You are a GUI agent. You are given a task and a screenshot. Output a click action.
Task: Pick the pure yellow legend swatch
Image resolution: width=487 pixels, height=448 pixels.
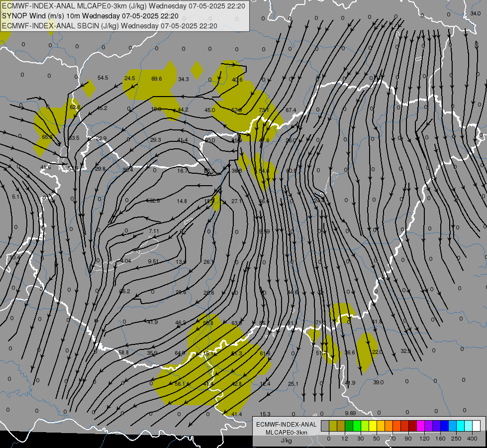[x=373, y=426]
